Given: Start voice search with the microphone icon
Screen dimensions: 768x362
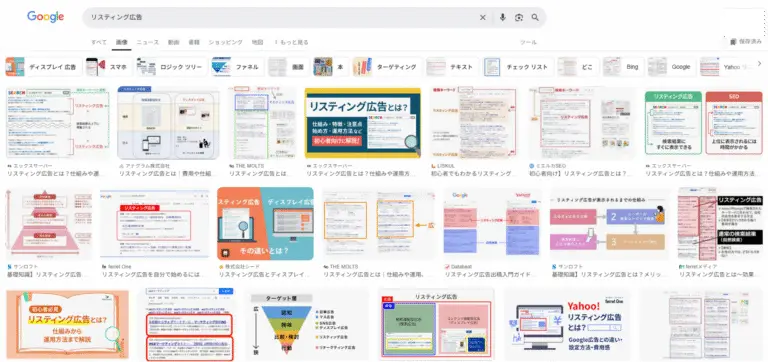Looking at the screenshot, I should point(503,18).
